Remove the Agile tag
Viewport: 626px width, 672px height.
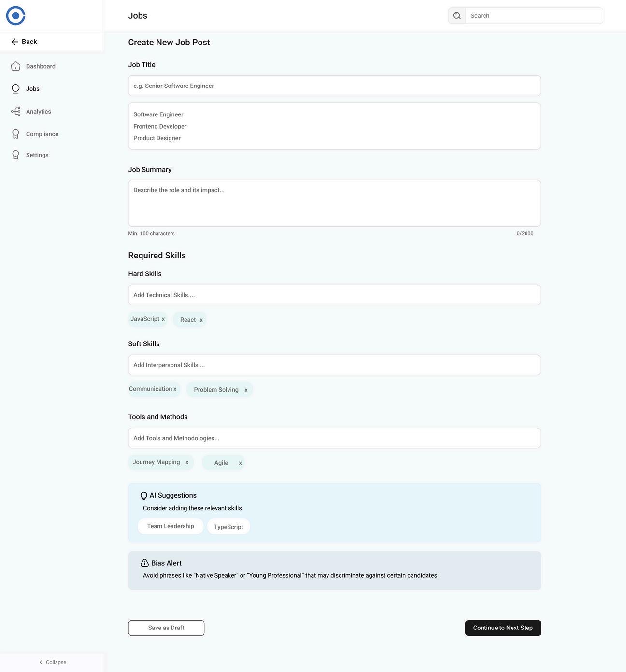(240, 463)
